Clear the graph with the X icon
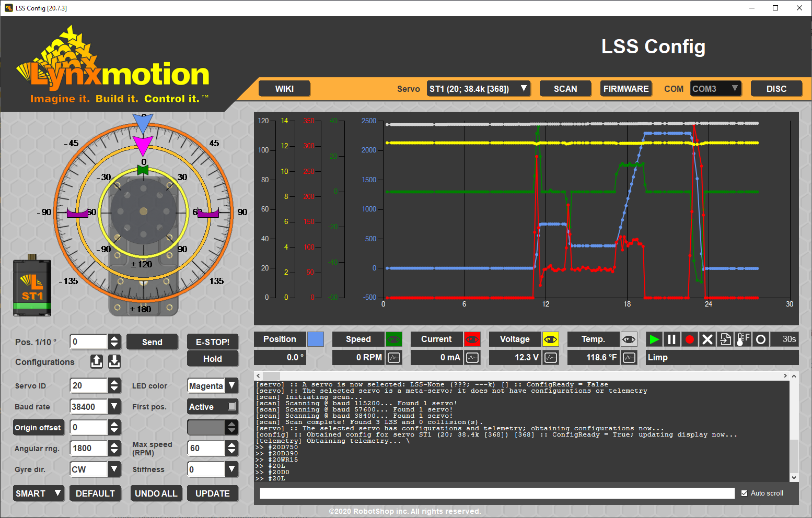Viewport: 812px width, 518px height. point(707,339)
